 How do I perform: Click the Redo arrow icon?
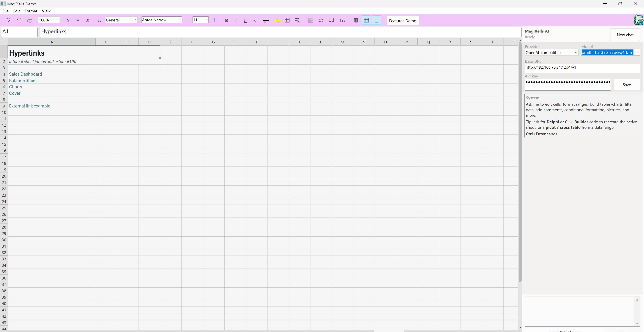coord(19,20)
